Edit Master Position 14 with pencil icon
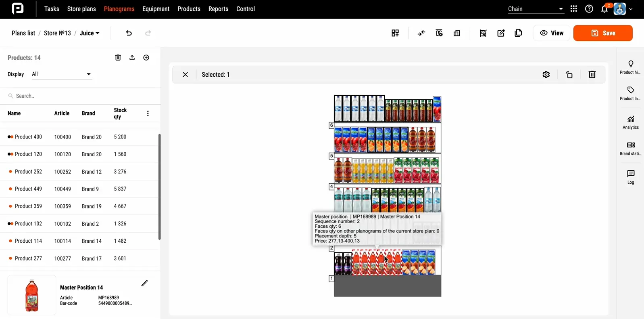 (144, 283)
